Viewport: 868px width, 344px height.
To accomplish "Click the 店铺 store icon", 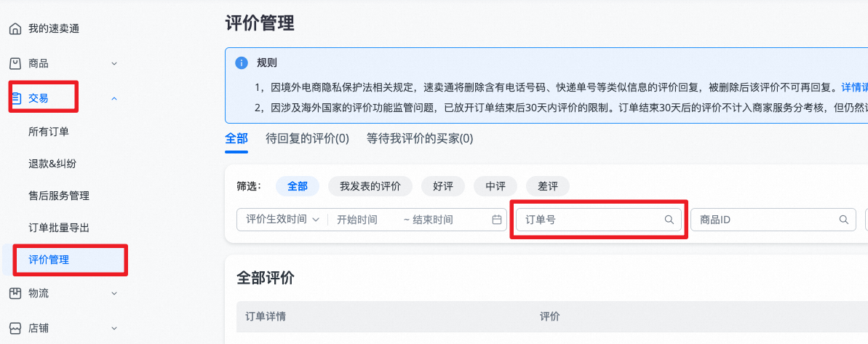I will (x=15, y=328).
